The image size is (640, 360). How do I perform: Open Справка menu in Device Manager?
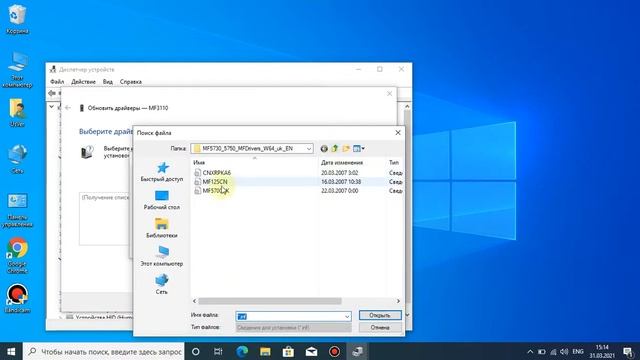tap(131, 82)
